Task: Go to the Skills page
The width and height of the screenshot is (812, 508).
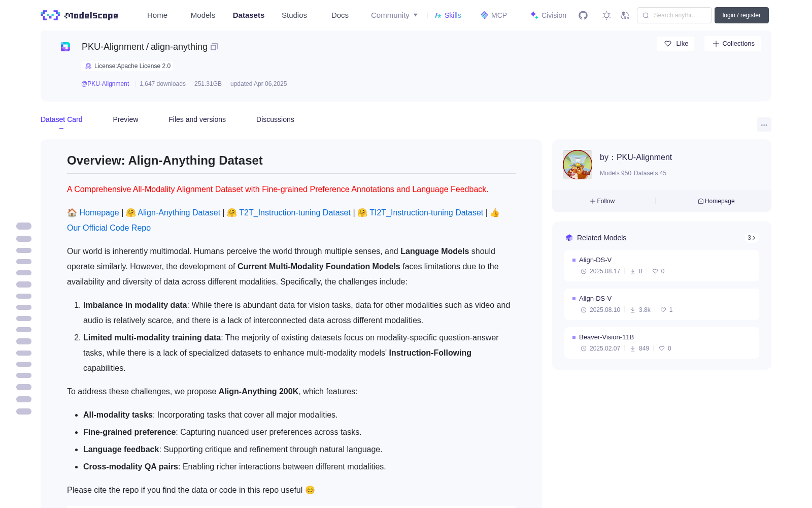Action: point(448,15)
